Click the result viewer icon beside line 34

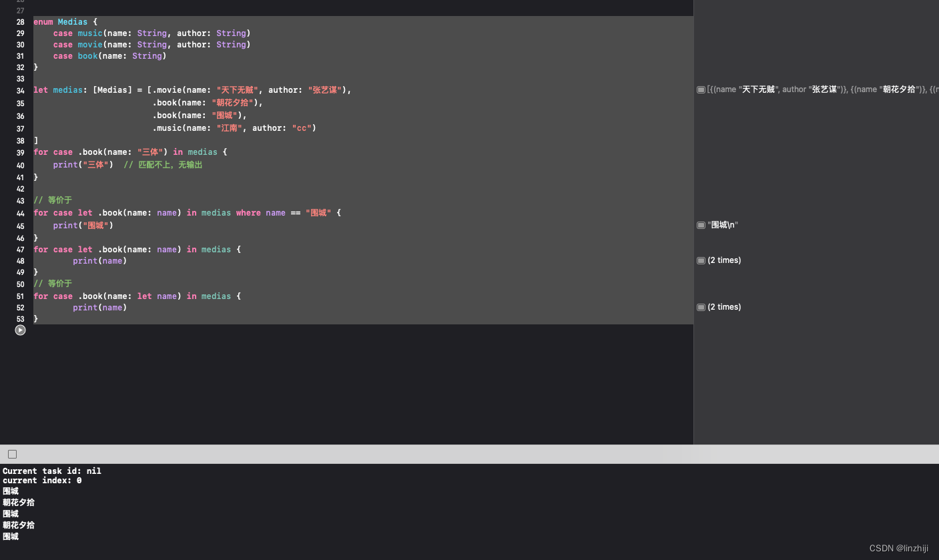click(701, 89)
